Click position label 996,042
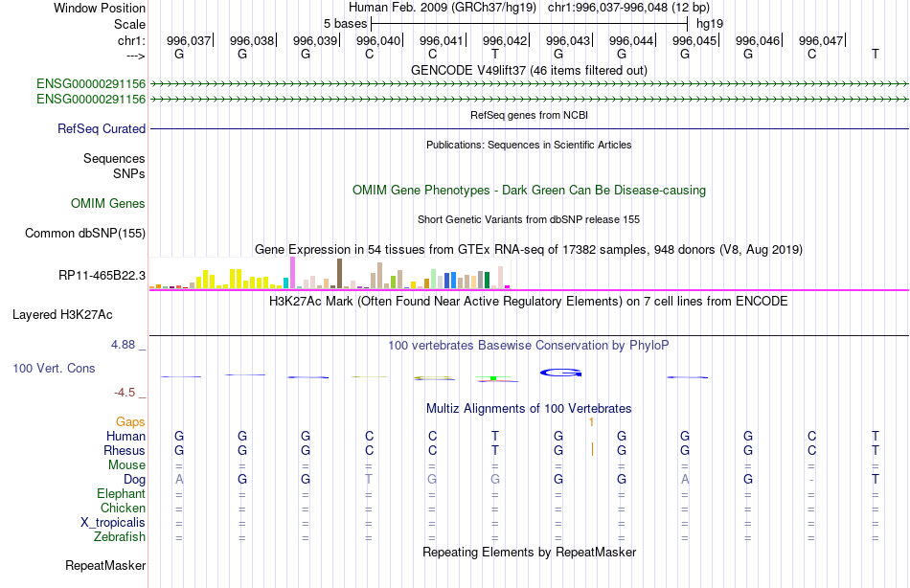The height and width of the screenshot is (588, 910). point(505,40)
